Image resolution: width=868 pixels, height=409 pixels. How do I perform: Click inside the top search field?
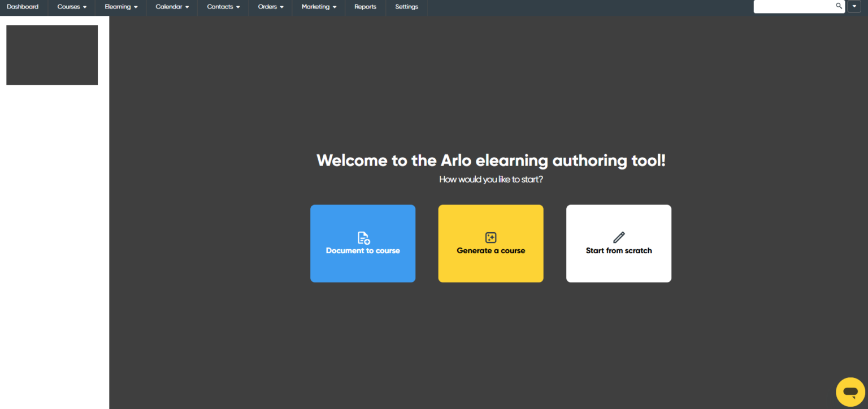(794, 6)
